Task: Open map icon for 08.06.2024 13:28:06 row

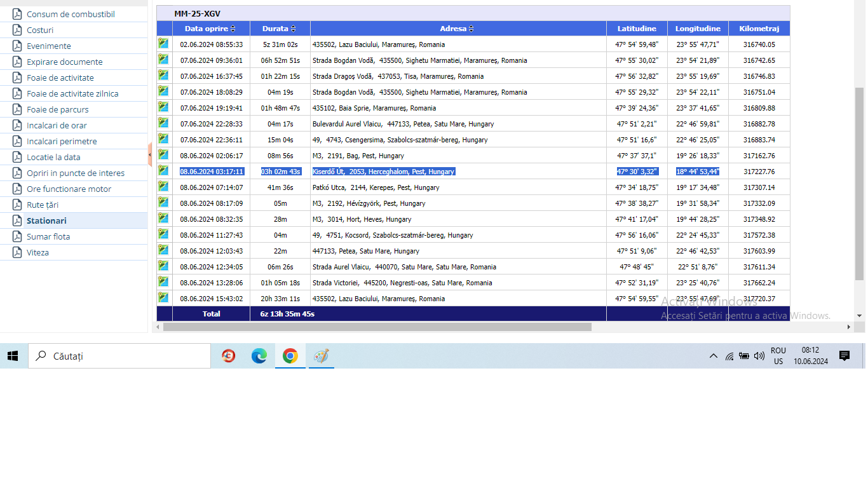Action: tap(164, 281)
